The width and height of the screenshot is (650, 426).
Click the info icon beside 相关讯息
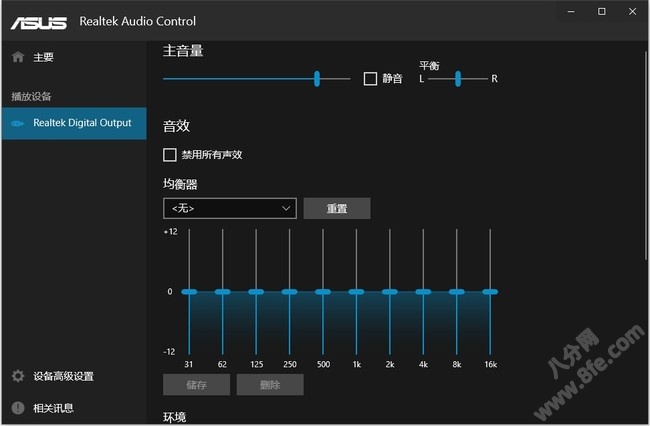point(18,408)
